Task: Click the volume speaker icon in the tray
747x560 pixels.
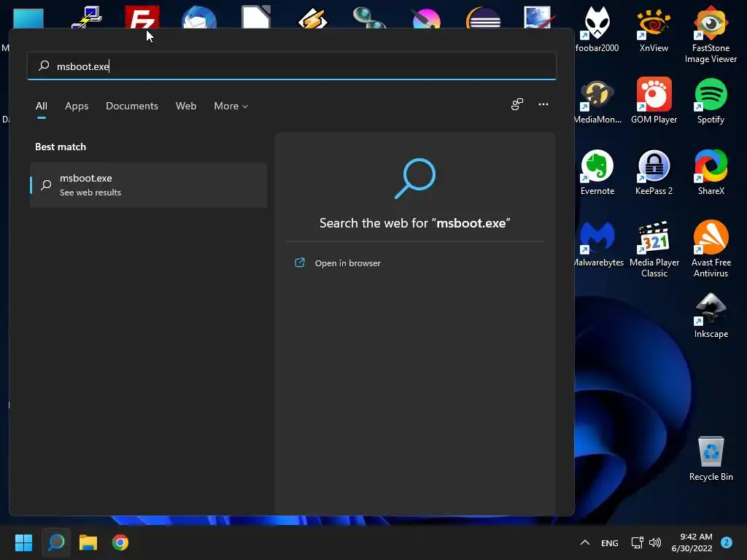Action: [x=655, y=542]
